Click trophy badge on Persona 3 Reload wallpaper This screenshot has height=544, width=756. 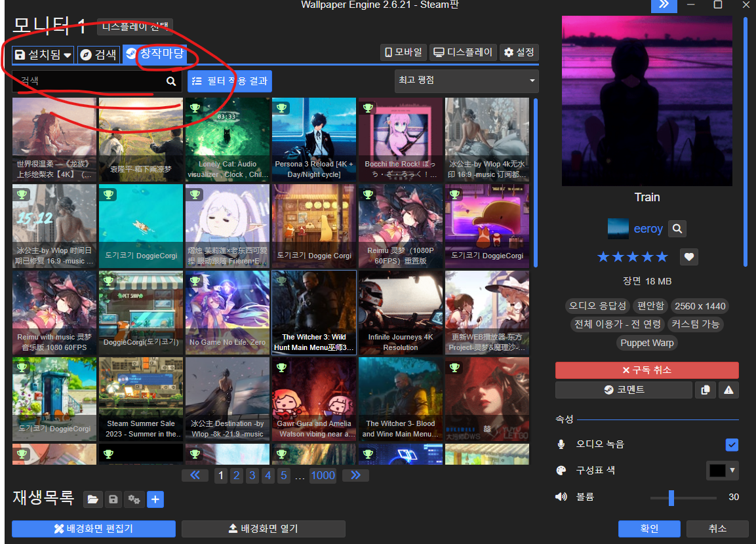[x=281, y=108]
